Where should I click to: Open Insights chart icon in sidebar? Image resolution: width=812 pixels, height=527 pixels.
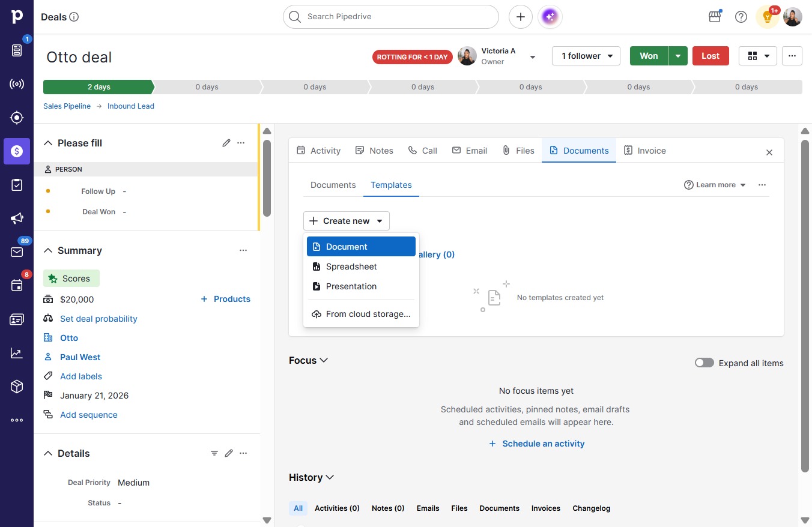17,353
